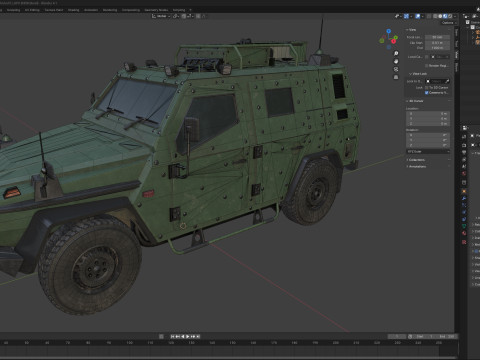Click the hand pan view icon
The image size is (480, 360).
pyautogui.click(x=396, y=61)
